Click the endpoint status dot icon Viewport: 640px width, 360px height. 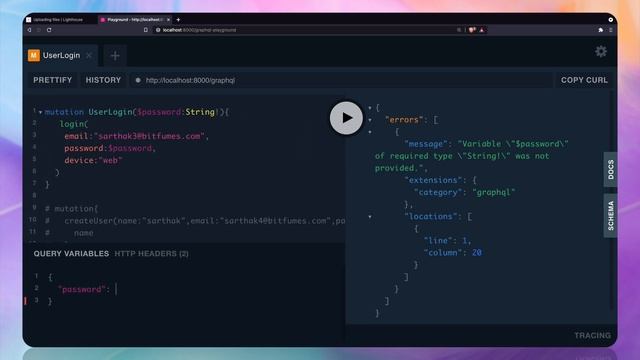click(x=138, y=80)
